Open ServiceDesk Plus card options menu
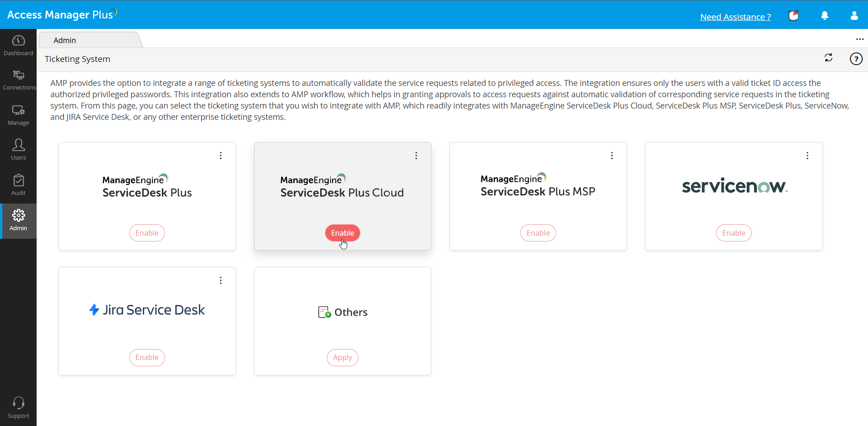This screenshot has height=426, width=868. tap(221, 156)
